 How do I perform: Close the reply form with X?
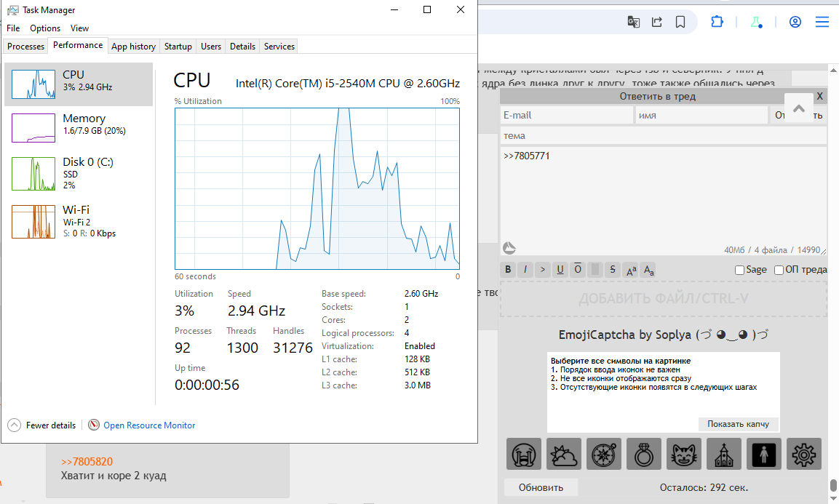tap(820, 96)
